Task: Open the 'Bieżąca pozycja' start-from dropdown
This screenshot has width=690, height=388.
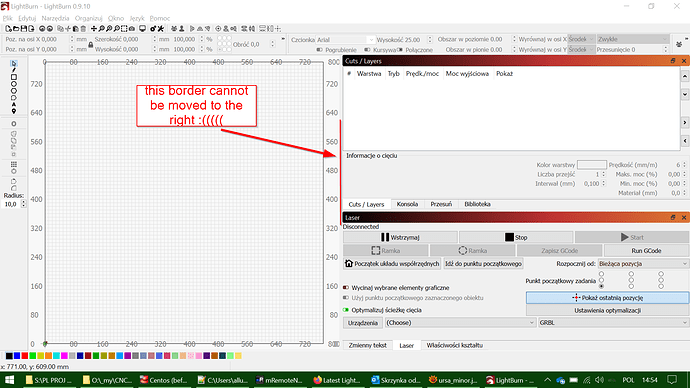Action: (x=642, y=264)
